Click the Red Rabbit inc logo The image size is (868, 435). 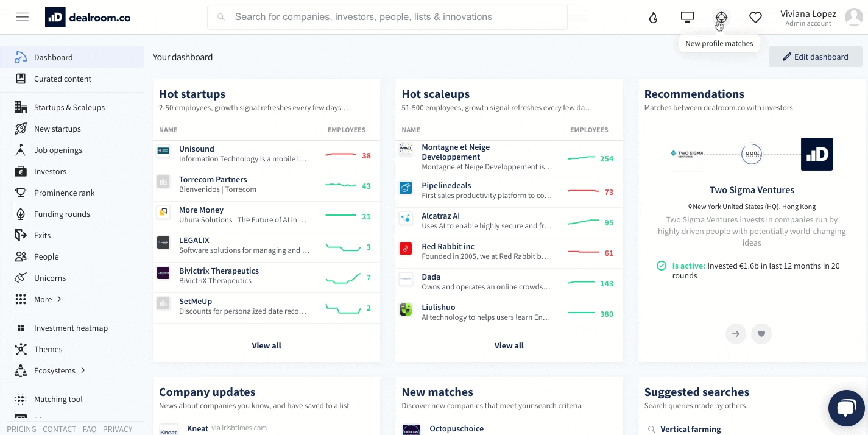[406, 248]
